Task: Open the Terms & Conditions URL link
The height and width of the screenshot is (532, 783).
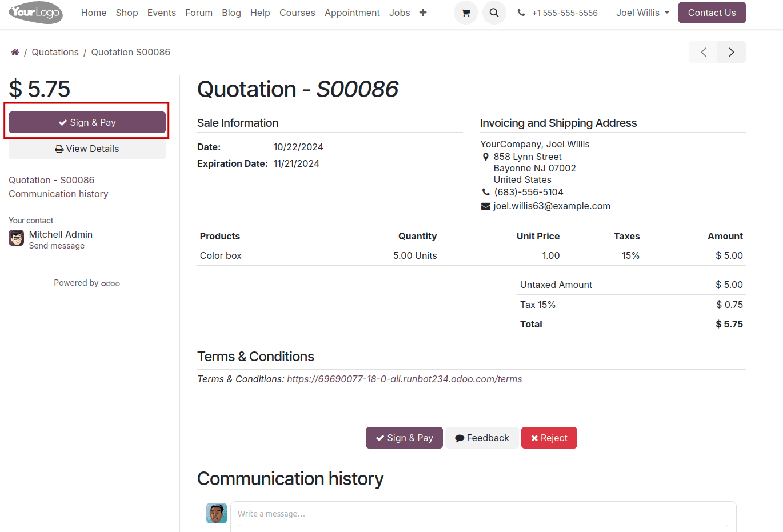Action: point(404,379)
